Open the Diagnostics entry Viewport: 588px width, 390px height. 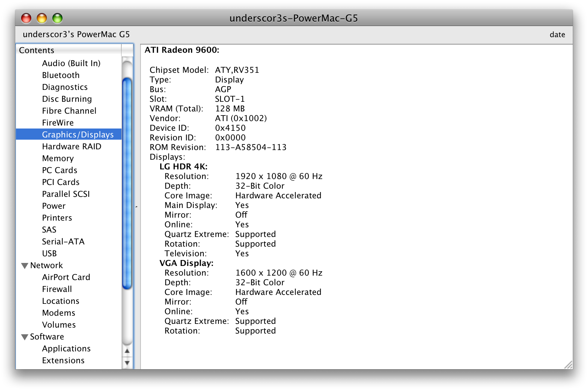pyautogui.click(x=65, y=87)
